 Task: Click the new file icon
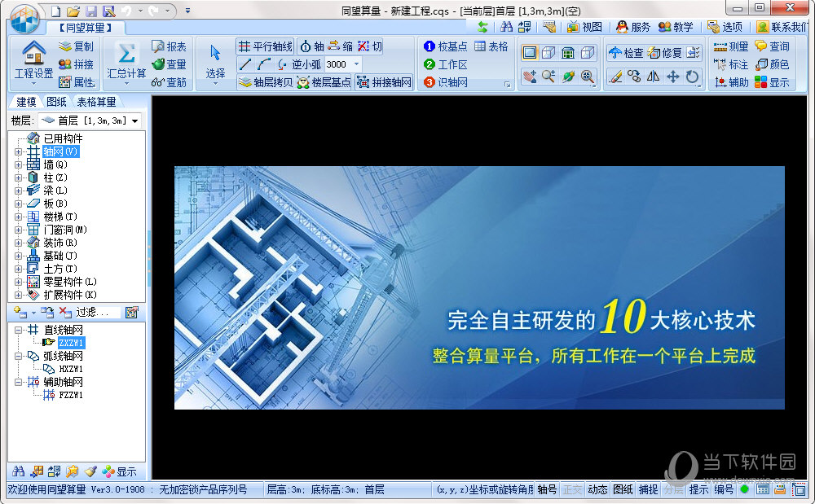pos(55,11)
